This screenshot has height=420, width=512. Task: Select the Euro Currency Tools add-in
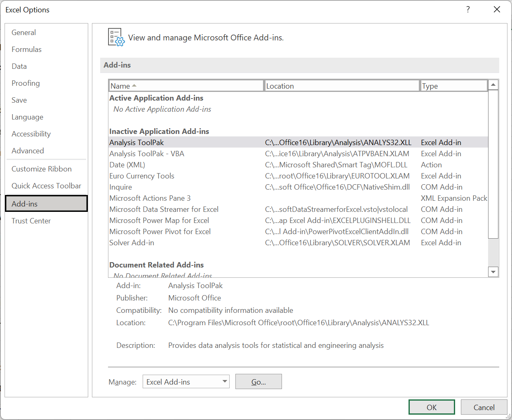[x=298, y=176]
